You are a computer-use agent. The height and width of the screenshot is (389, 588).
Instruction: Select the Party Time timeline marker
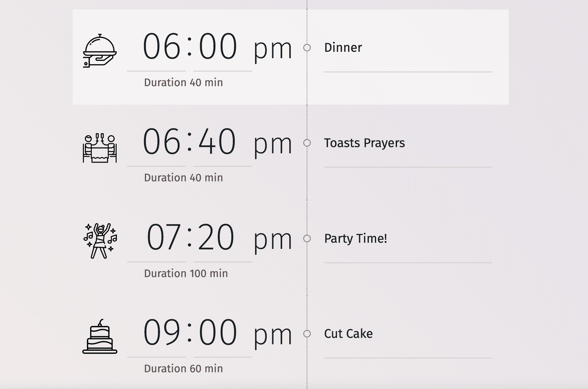[307, 239]
